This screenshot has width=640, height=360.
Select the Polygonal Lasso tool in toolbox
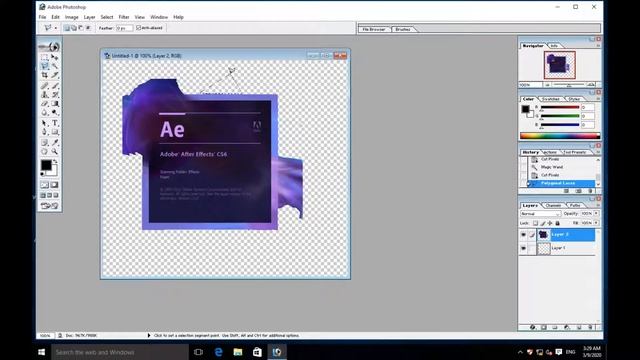point(44,66)
